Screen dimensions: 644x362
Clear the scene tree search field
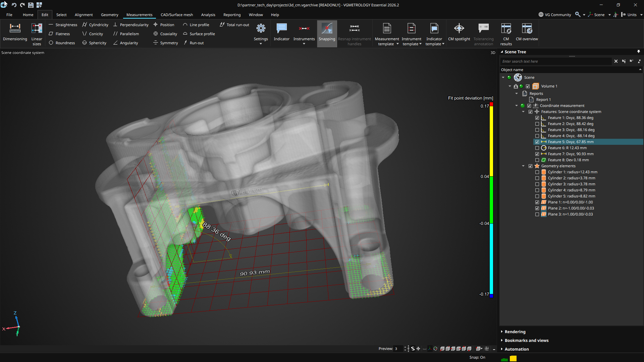click(616, 61)
